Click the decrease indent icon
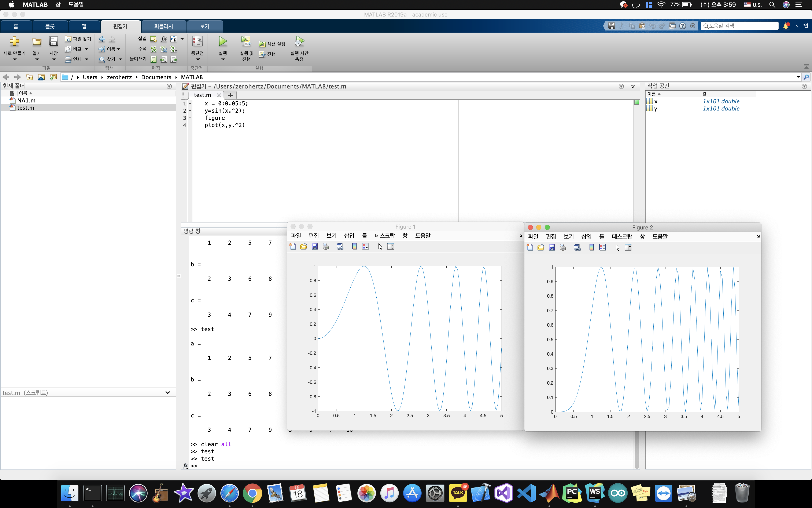The width and height of the screenshot is (812, 508). (x=174, y=59)
